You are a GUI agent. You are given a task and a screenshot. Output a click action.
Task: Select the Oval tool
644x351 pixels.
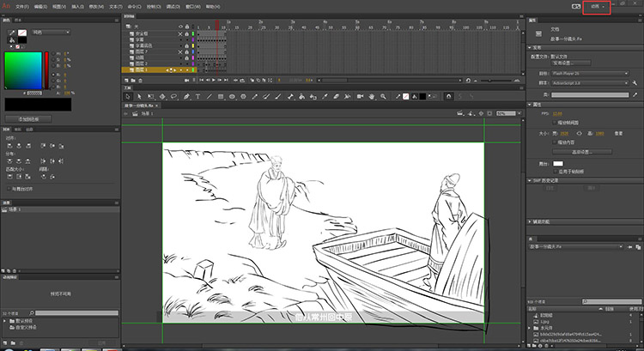tap(232, 96)
